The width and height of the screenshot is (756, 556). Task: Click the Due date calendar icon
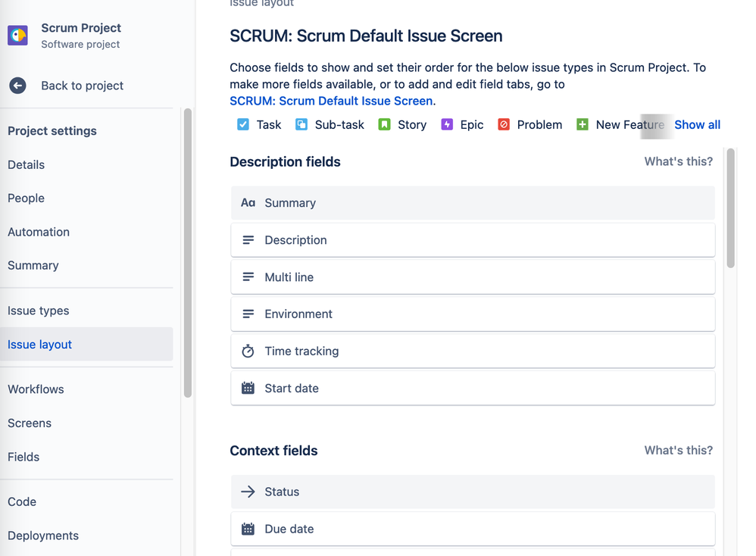point(248,529)
